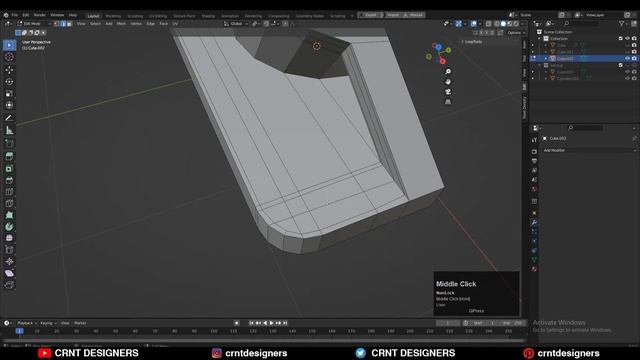
Task: Select the Rotate tool
Action: (x=9, y=82)
